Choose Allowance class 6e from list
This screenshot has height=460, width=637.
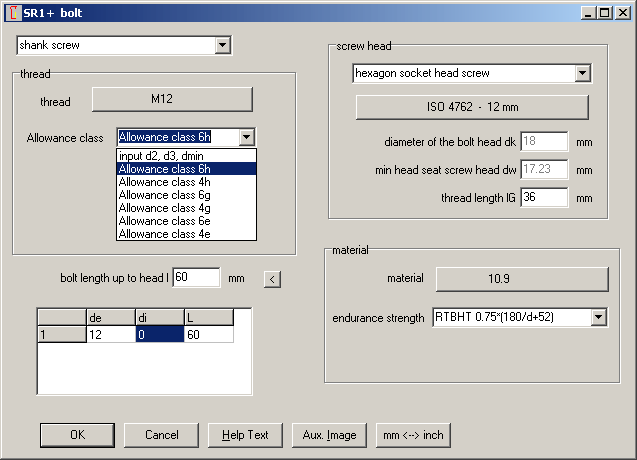tap(164, 221)
